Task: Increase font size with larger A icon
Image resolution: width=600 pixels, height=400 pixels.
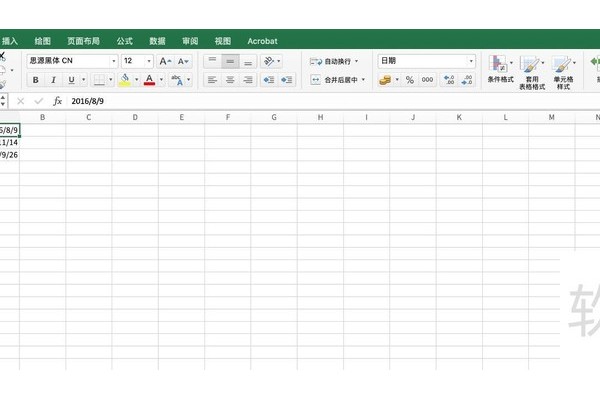Action: click(x=165, y=61)
